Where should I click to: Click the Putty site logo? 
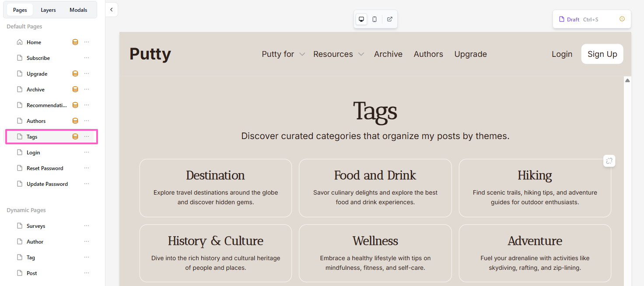[150, 54]
